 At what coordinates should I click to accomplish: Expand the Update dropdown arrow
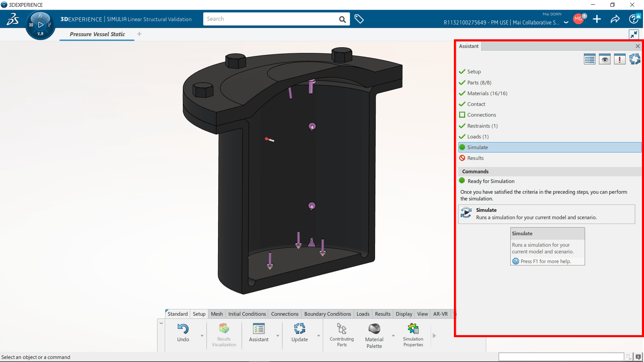coord(319,336)
